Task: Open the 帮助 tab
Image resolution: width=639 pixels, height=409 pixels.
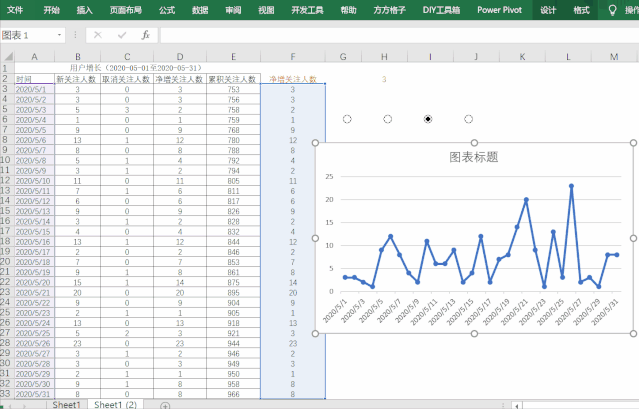Action: pyautogui.click(x=348, y=10)
